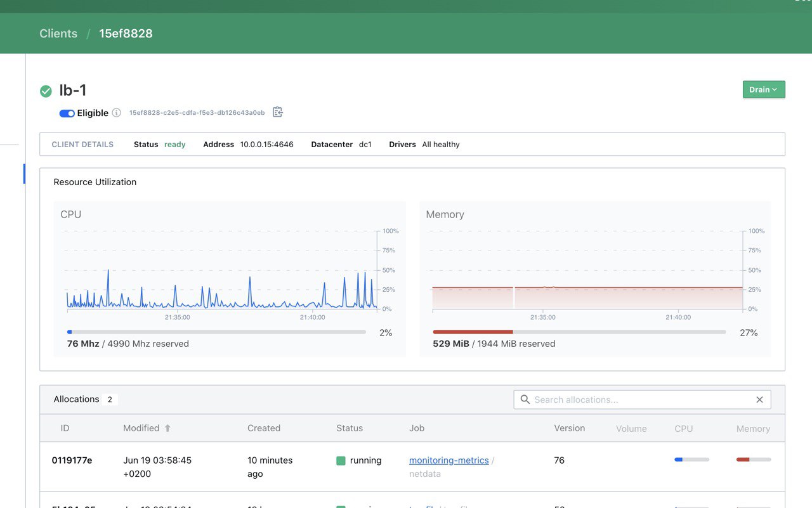
Task: Click inside the Memory utilization chart
Action: click(x=587, y=270)
